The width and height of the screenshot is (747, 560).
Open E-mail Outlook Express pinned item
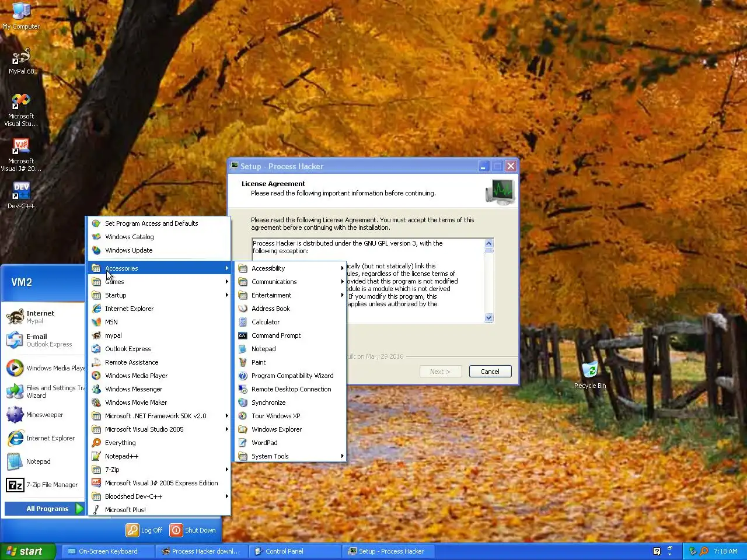[x=46, y=340]
